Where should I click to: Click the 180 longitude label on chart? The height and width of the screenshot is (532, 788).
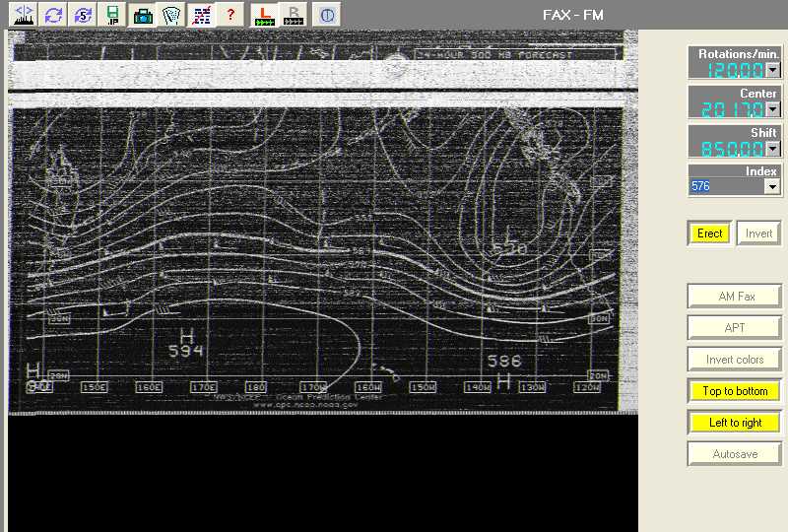click(x=256, y=387)
